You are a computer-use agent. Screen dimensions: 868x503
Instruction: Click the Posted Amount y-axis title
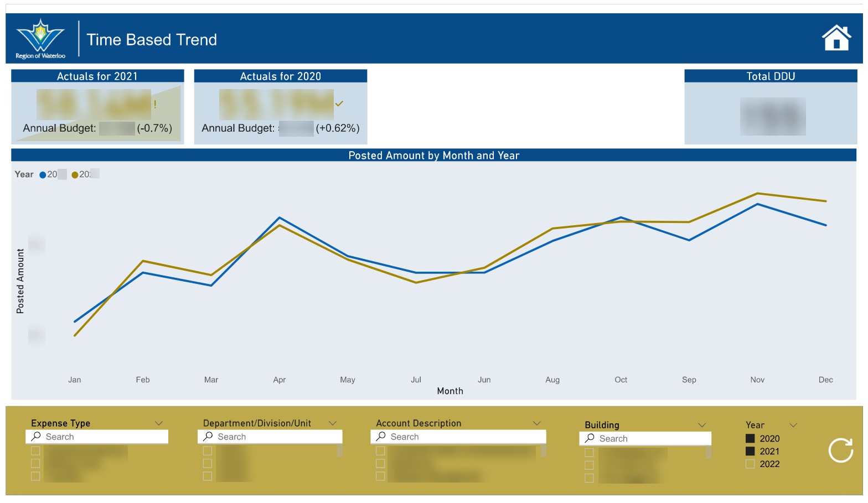click(20, 281)
